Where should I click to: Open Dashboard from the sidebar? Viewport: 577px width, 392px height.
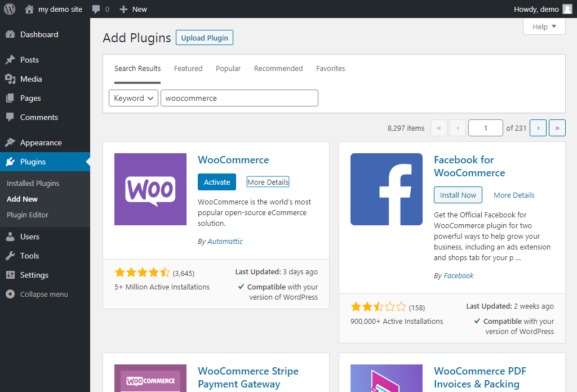[39, 34]
